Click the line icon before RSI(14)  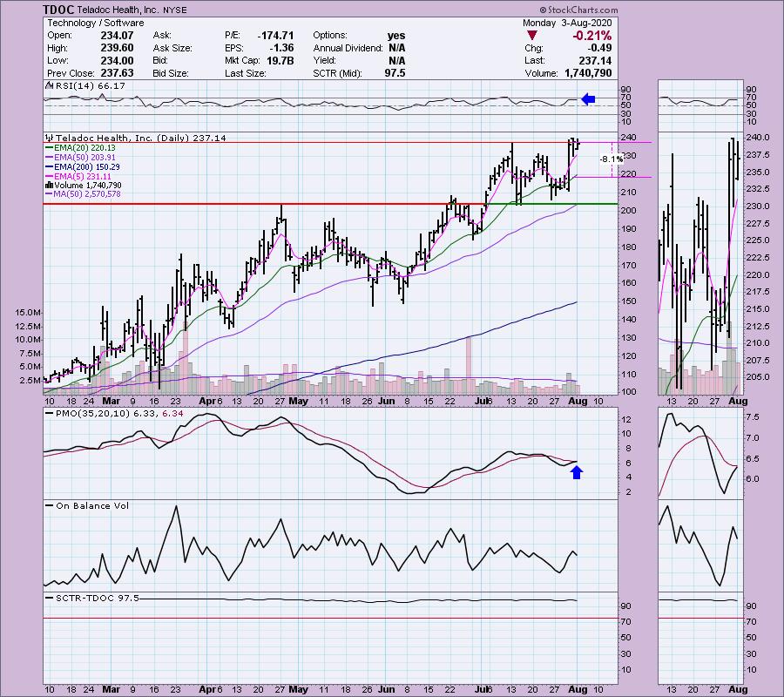coord(49,85)
